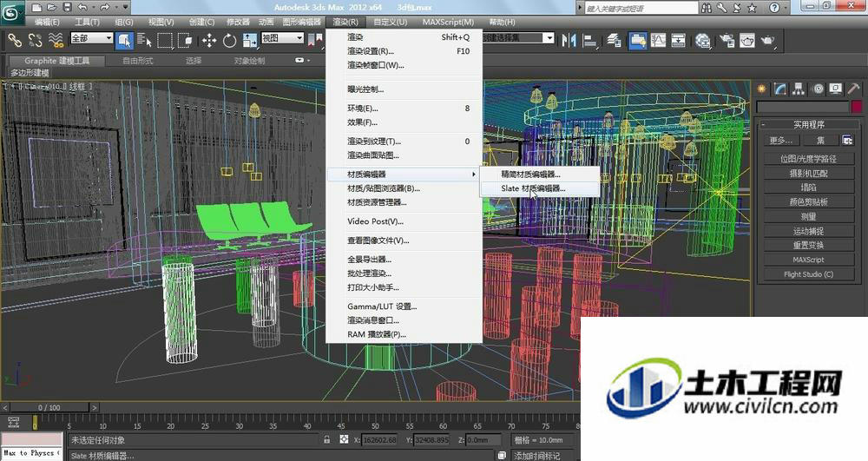Select 环境(E) menu entry
This screenshot has height=461, width=868.
coord(404,109)
